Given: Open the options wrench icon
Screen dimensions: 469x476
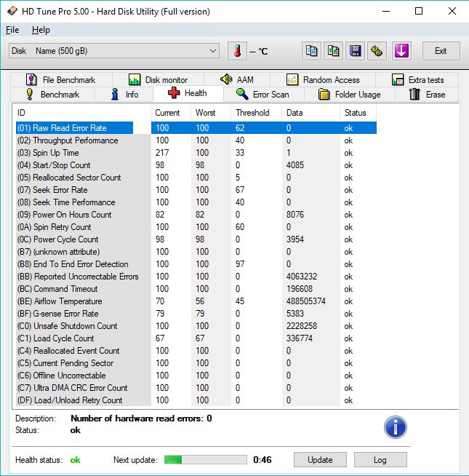Looking at the screenshot, I should click(377, 51).
